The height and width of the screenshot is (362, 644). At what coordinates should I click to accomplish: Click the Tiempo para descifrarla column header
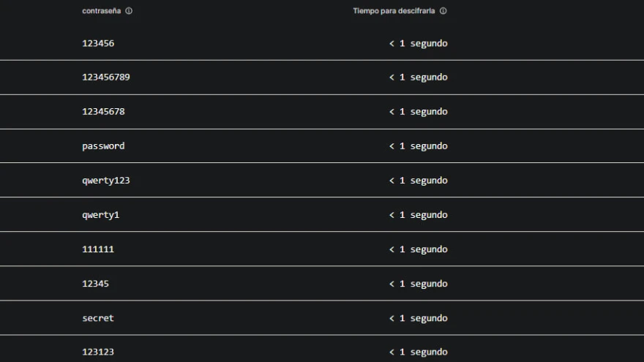pyautogui.click(x=394, y=11)
